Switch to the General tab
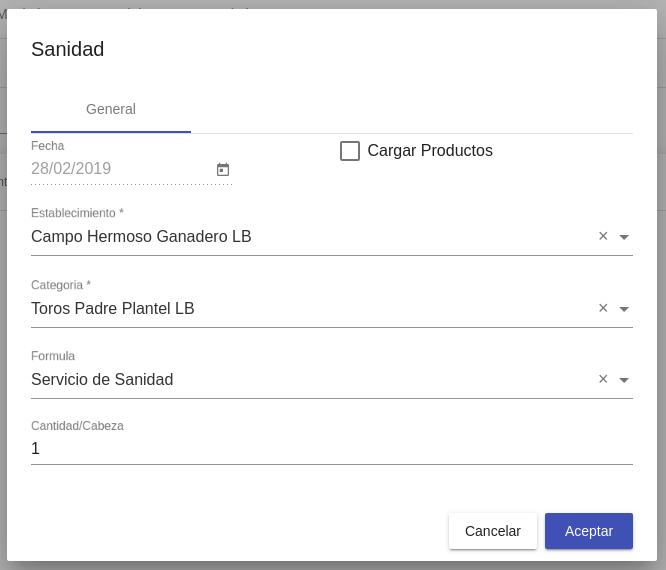Image resolution: width=666 pixels, height=570 pixels. pos(111,109)
